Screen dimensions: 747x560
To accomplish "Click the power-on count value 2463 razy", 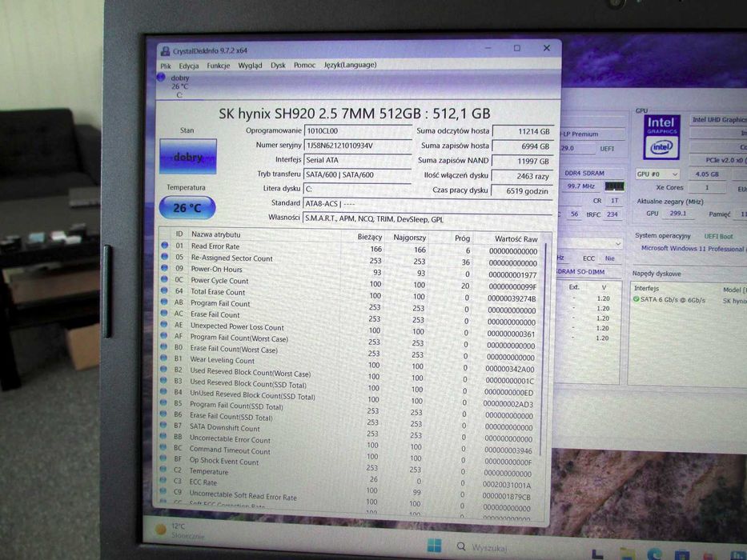I will click(x=523, y=176).
